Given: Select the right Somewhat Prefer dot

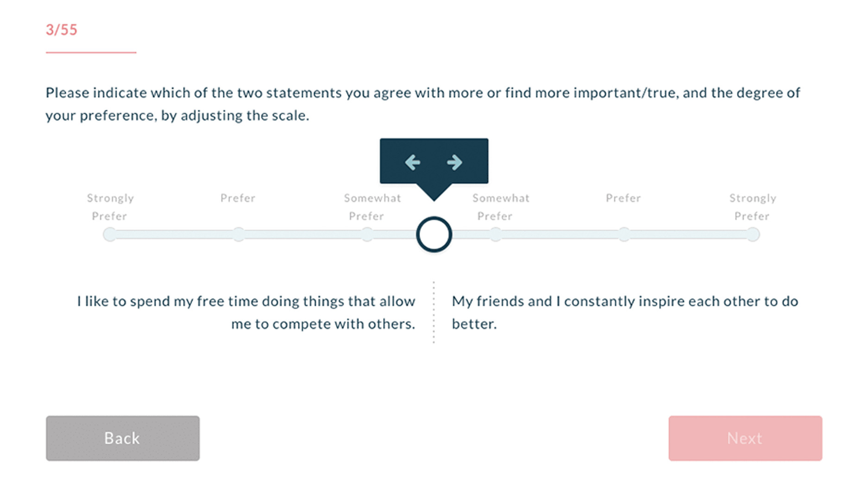Looking at the screenshot, I should point(496,234).
